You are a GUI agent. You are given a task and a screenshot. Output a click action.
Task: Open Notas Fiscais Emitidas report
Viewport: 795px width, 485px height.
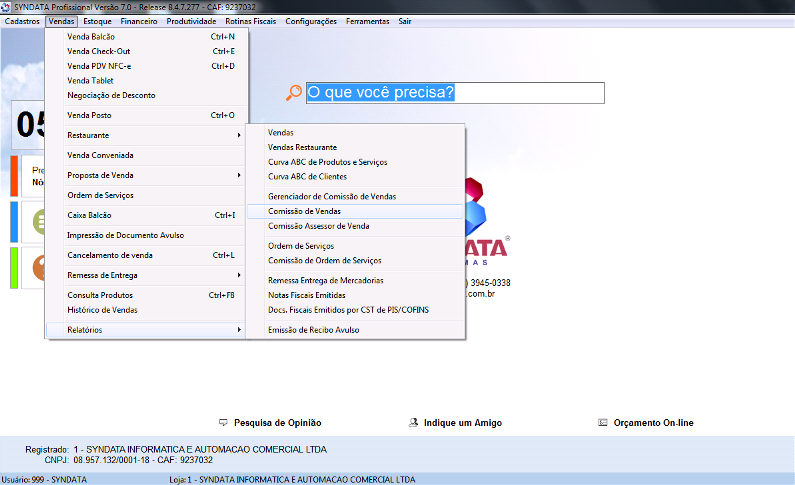(355, 295)
